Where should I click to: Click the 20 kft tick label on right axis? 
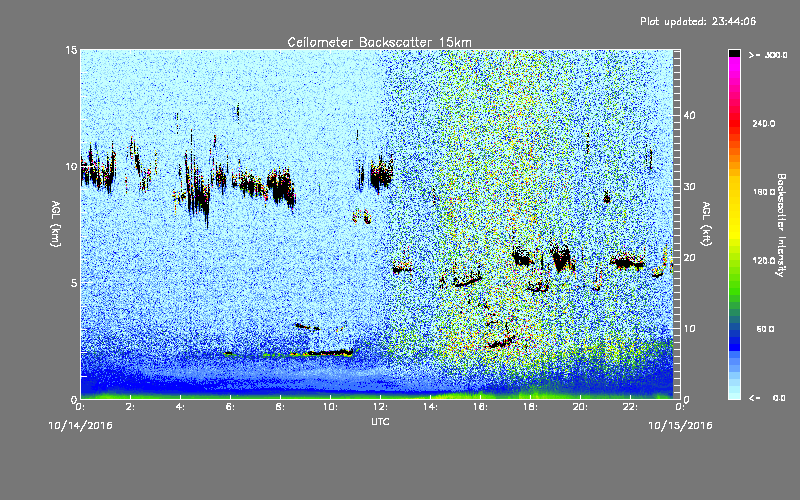(690, 258)
